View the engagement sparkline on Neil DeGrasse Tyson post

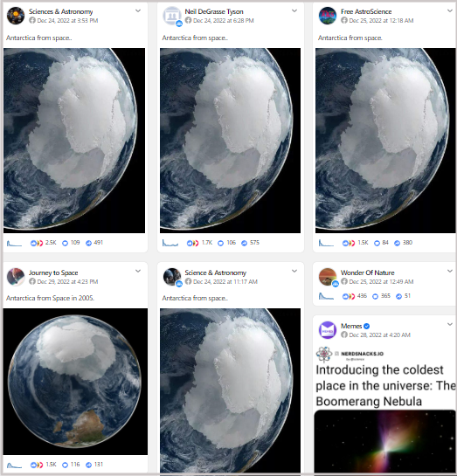point(170,243)
